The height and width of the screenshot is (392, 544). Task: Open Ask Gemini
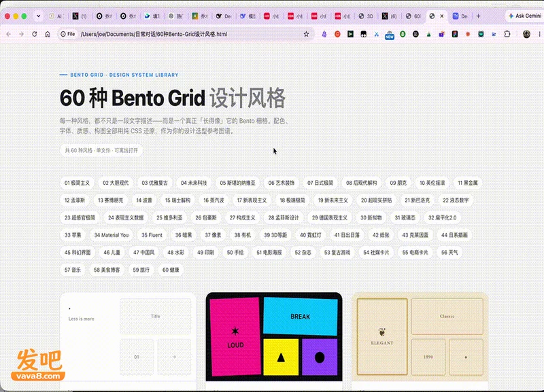pos(524,16)
